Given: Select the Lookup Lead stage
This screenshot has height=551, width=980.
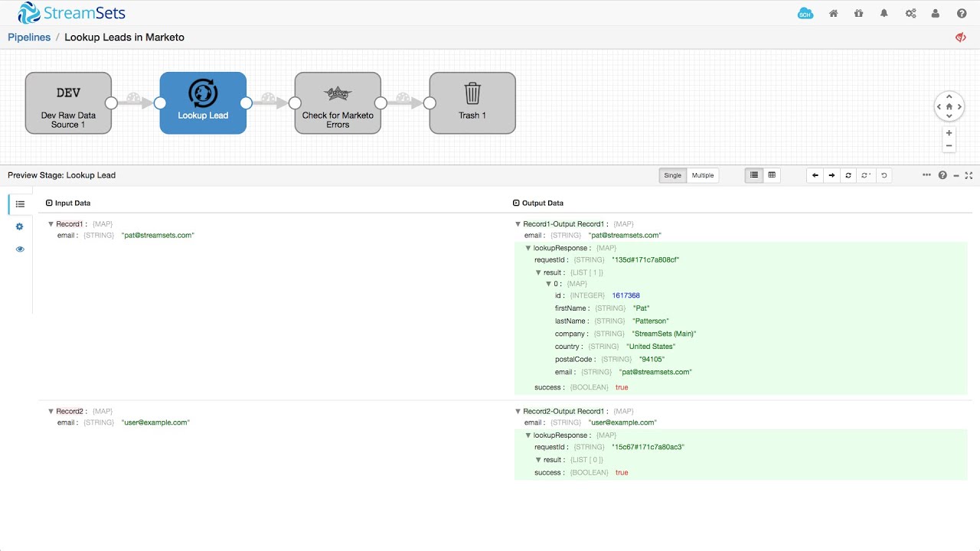Looking at the screenshot, I should pos(203,103).
